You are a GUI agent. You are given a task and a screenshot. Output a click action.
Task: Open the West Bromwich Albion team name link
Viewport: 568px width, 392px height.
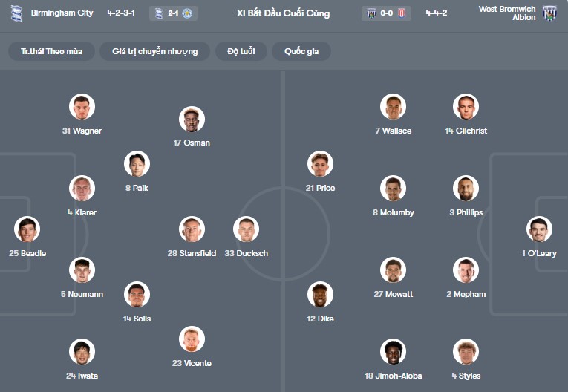click(x=507, y=13)
